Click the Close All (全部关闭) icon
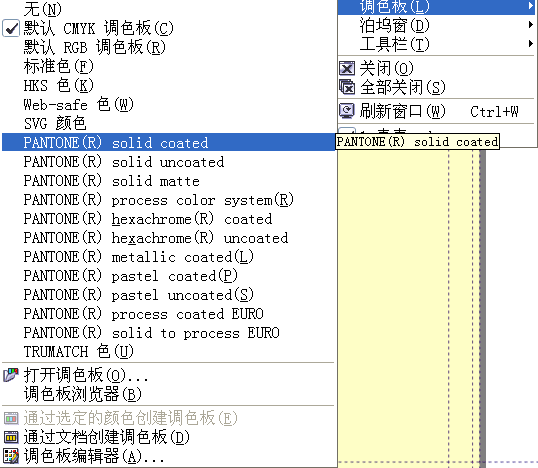Viewport: 538px width, 468px height. [x=347, y=87]
